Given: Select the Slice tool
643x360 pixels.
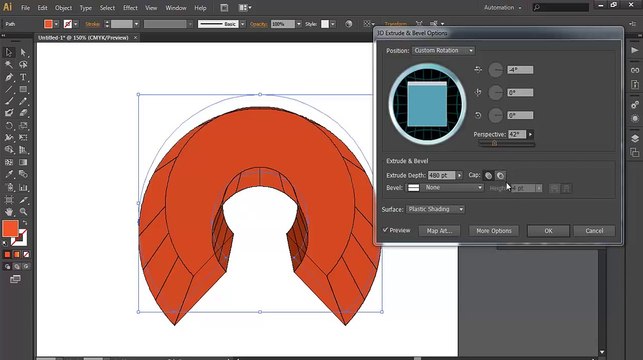Looking at the screenshot, I should point(23,200).
